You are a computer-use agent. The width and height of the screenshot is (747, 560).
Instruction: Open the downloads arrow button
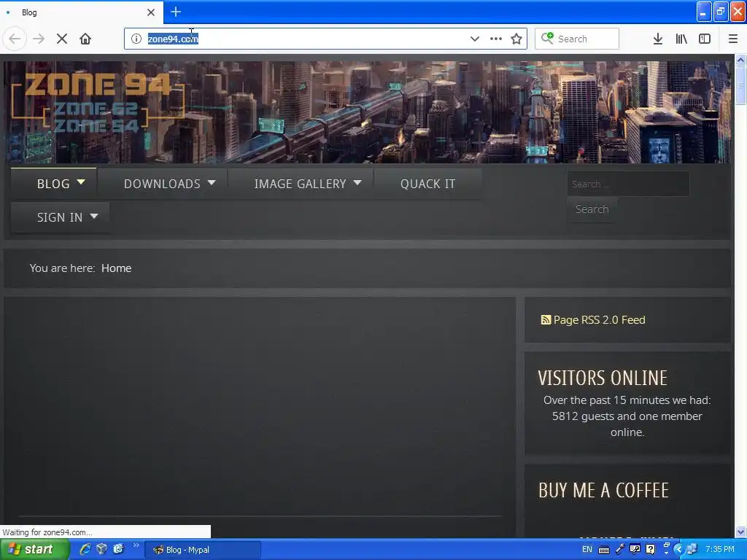point(658,39)
